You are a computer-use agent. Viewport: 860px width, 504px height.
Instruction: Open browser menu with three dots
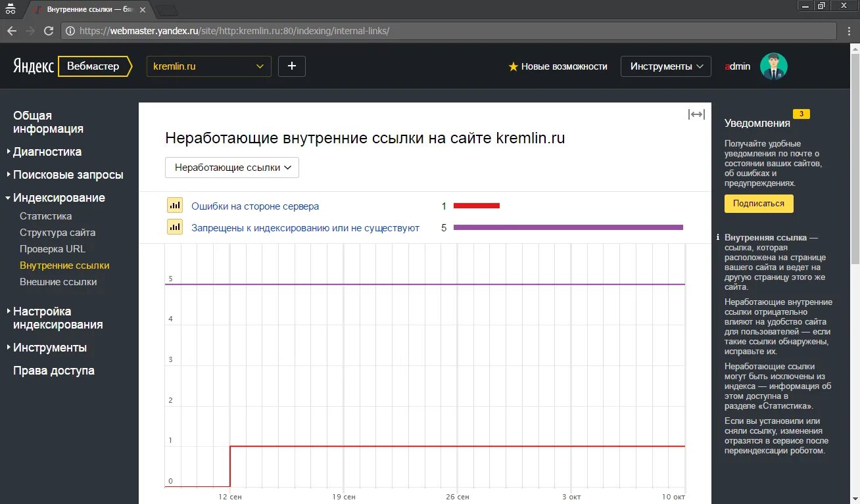849,31
